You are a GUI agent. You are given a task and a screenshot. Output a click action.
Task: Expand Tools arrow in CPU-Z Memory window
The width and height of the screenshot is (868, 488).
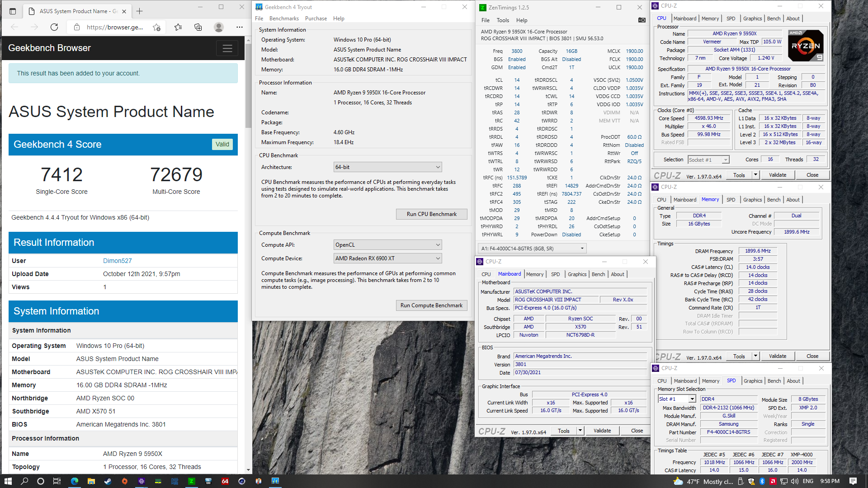click(755, 356)
